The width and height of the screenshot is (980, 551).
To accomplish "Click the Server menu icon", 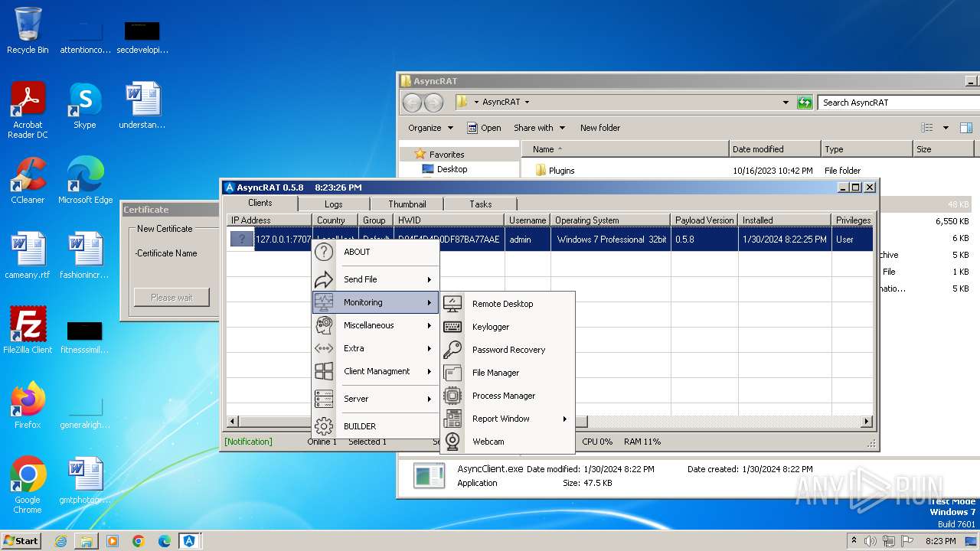I will click(x=324, y=399).
